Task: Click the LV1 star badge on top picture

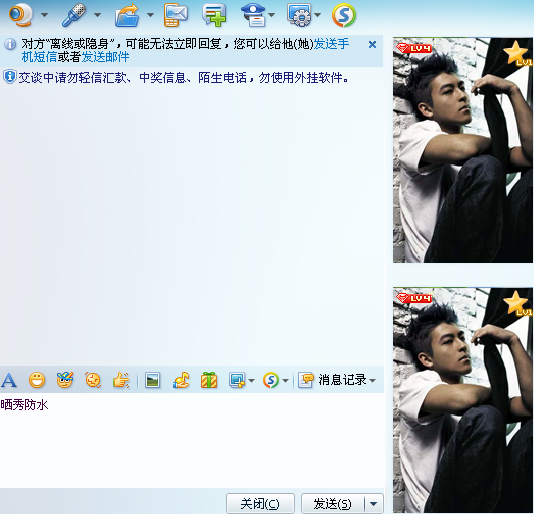Action: coord(517,53)
